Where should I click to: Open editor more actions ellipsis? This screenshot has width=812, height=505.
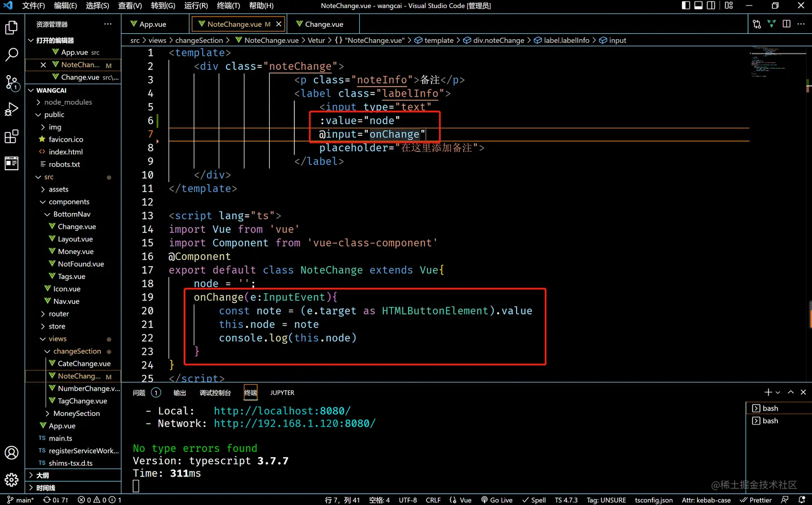coord(801,24)
